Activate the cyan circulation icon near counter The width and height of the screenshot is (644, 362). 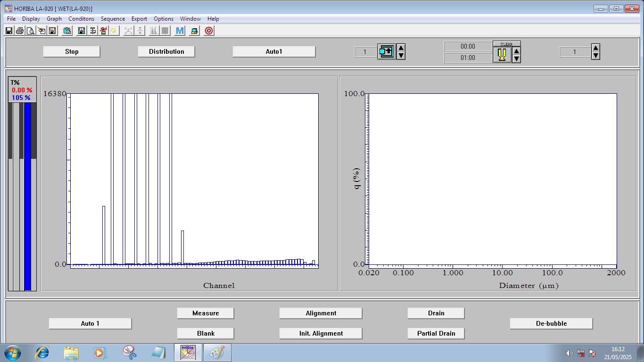pos(387,52)
